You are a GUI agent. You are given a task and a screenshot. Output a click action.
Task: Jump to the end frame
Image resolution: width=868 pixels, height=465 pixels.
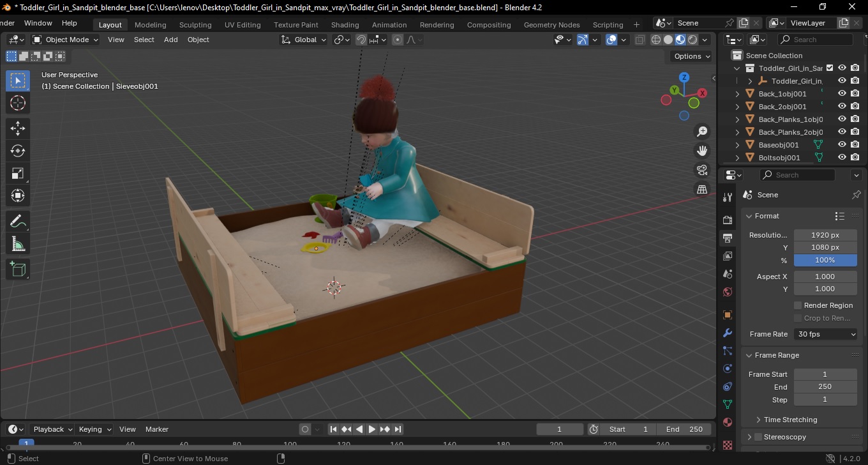[398, 429]
